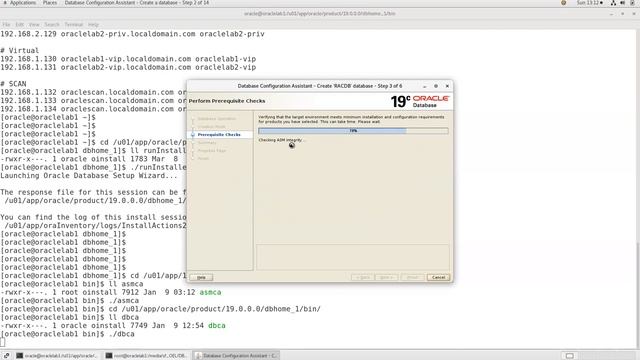Click the Help button in DBCA dialog

(x=201, y=277)
